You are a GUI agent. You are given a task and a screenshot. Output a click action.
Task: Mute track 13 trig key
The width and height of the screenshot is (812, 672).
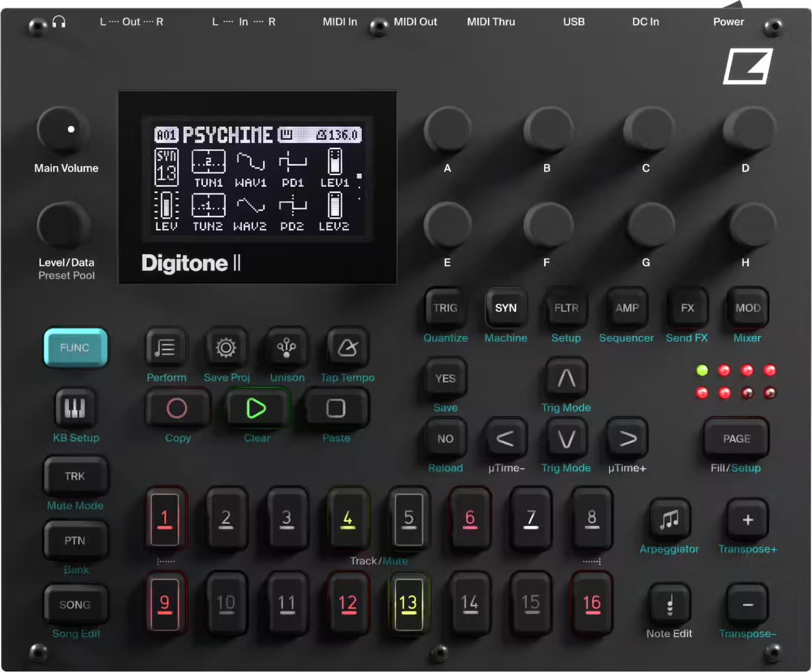[x=409, y=604]
